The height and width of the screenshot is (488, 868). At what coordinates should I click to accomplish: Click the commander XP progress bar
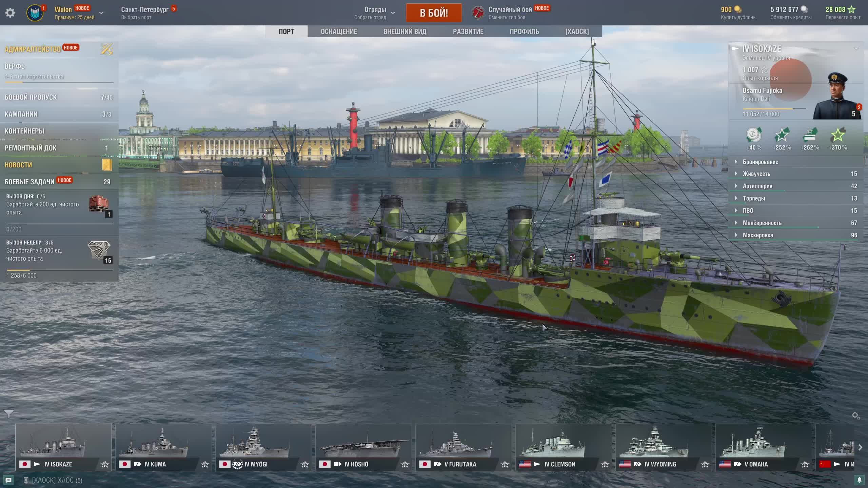click(774, 109)
